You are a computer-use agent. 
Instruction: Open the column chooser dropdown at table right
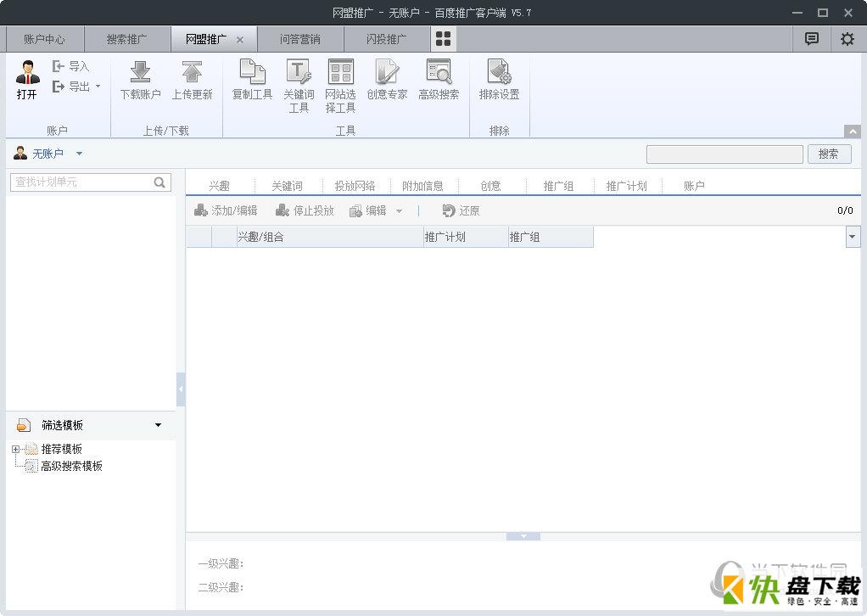point(853,237)
